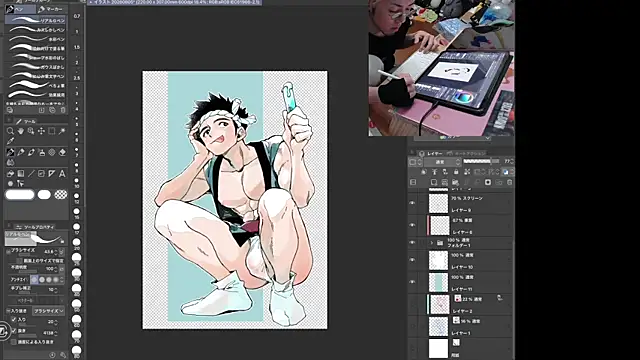Select the Correct line tool
Viewport: 640px width, 360px height.
click(x=20, y=184)
